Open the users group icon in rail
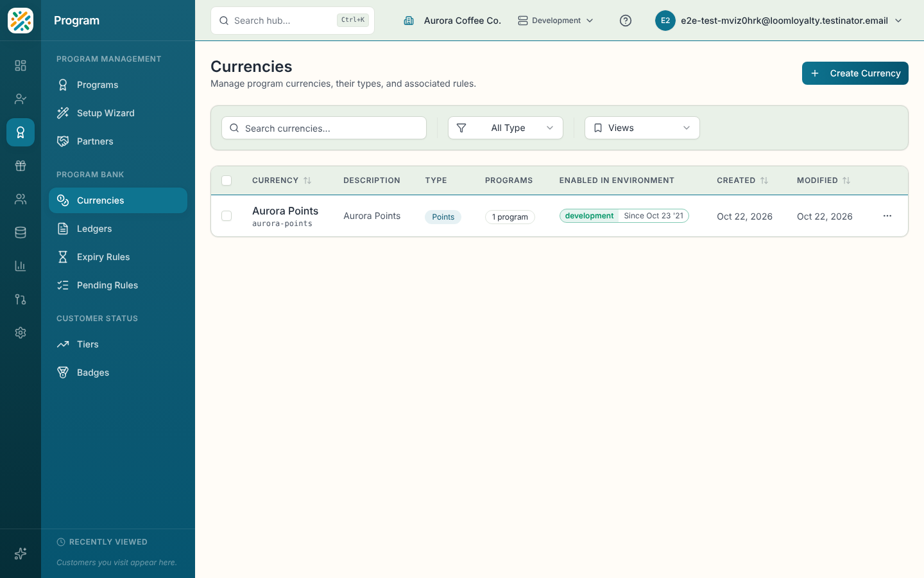This screenshot has height=578, width=924. (21, 199)
